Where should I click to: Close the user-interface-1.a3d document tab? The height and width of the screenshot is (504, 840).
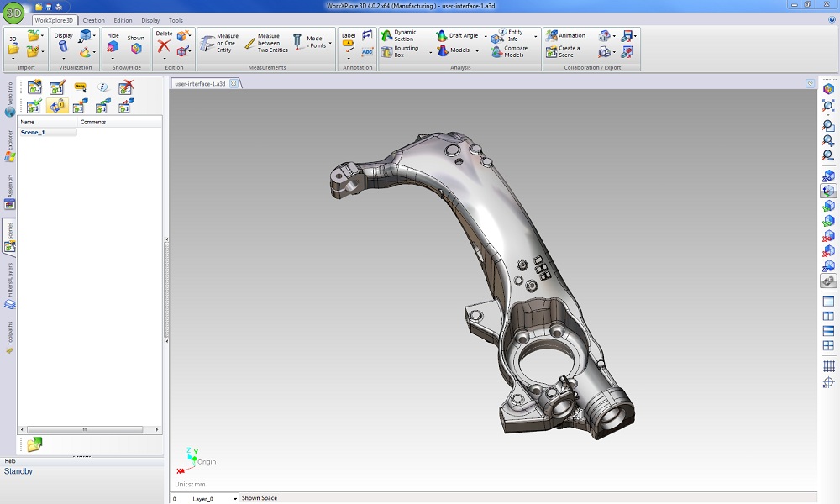(234, 83)
